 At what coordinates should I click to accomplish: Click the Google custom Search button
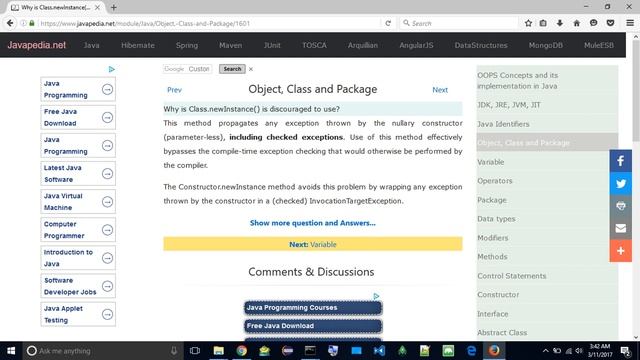232,69
